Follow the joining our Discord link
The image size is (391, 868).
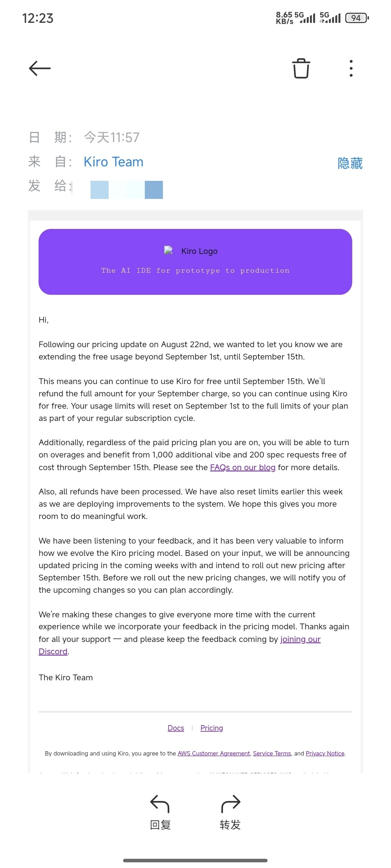click(300, 639)
